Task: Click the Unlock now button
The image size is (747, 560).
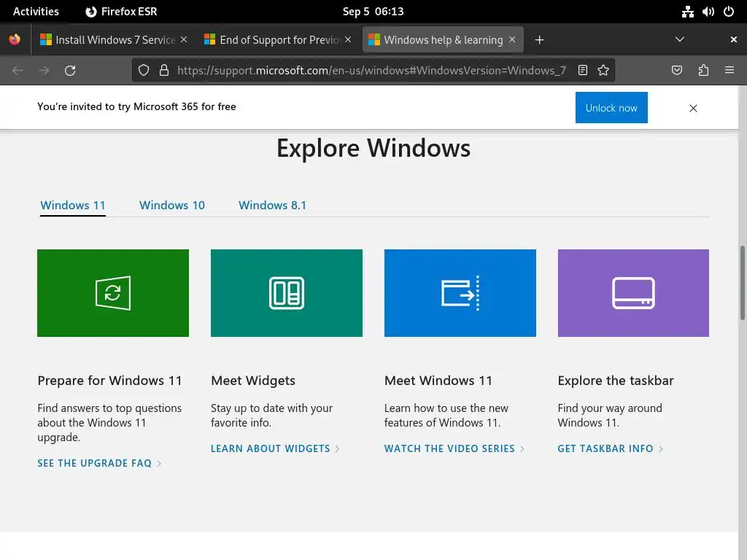Action: (x=611, y=108)
